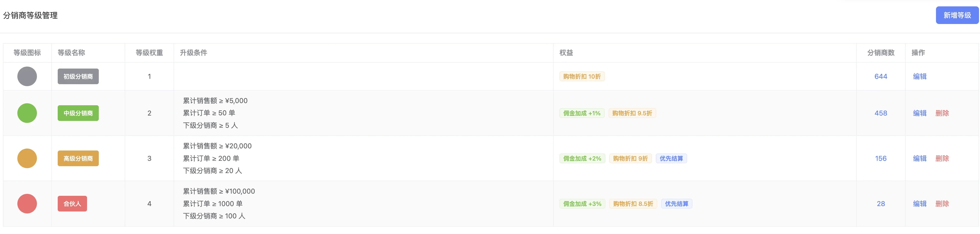980x234 pixels.
Task: Click the red 合伙人 level icon circle
Action: tap(27, 203)
